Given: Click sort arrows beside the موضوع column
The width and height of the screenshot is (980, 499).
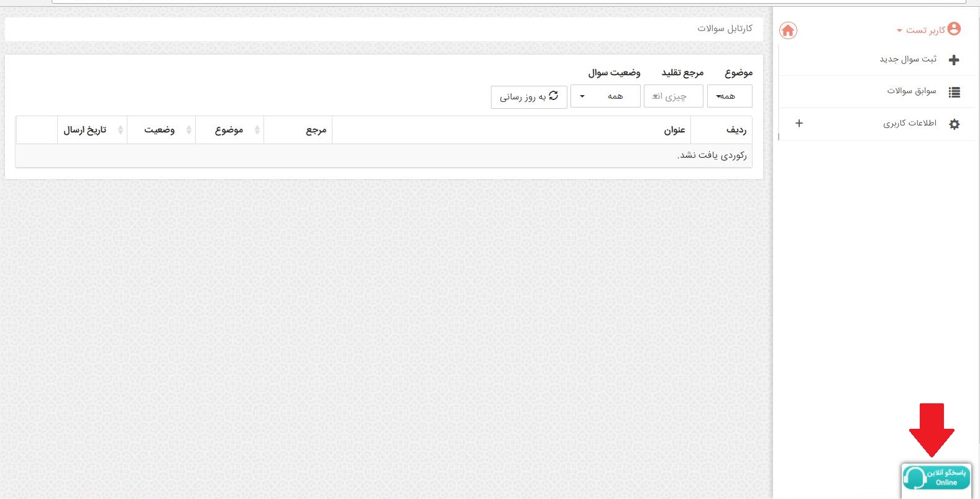Looking at the screenshot, I should (x=257, y=130).
